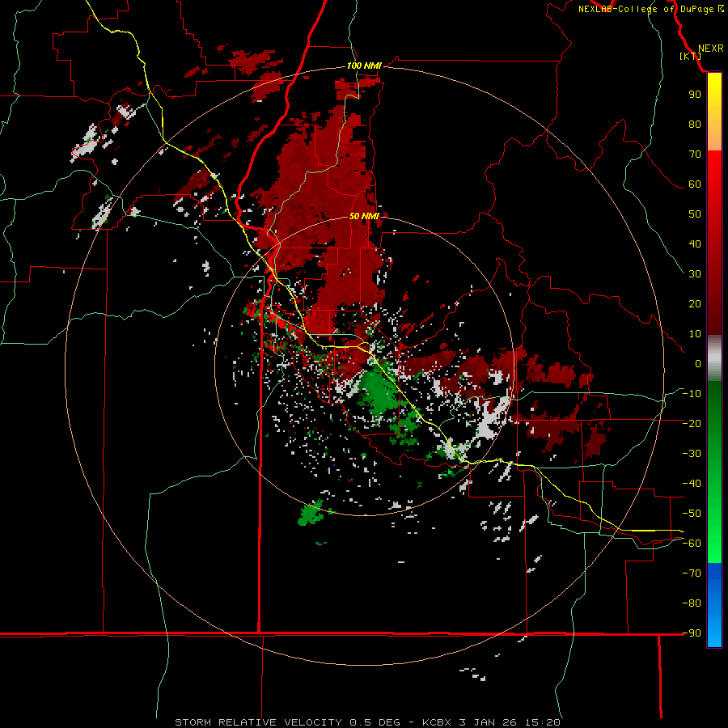Click the NEXLAB-College of DuPage credit text
The image size is (728, 728).
pyautogui.click(x=650, y=9)
